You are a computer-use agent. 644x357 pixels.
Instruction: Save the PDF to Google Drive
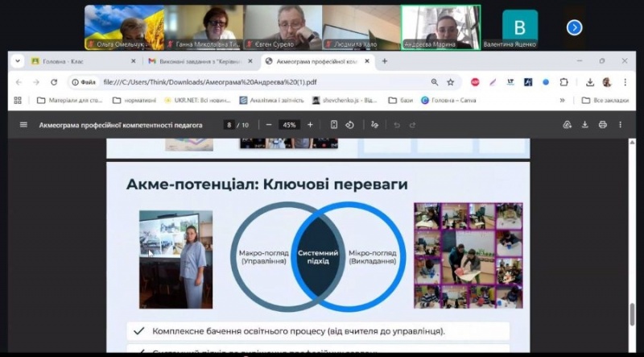pos(568,125)
